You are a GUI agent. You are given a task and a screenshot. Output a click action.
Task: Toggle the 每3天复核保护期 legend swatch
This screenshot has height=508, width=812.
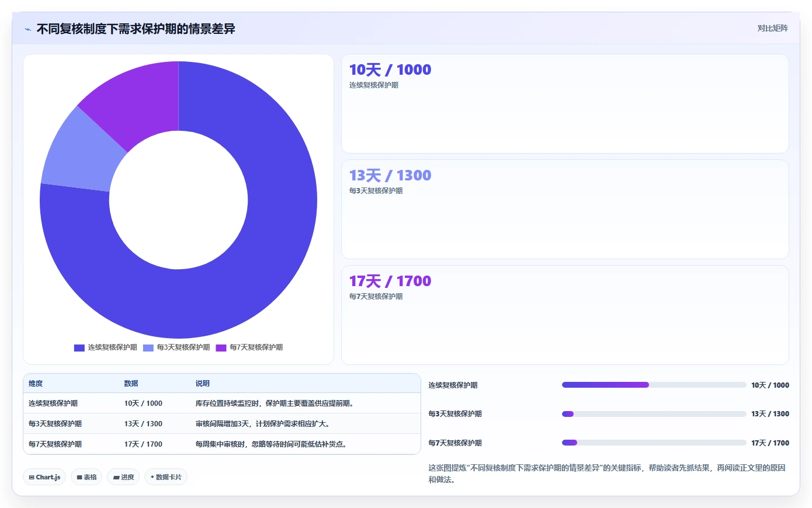[x=148, y=347]
